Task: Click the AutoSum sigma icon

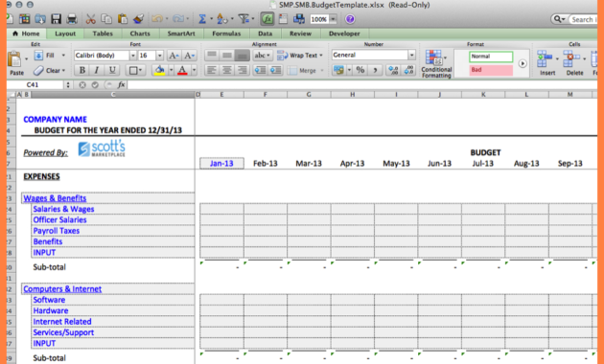Action: tap(202, 19)
